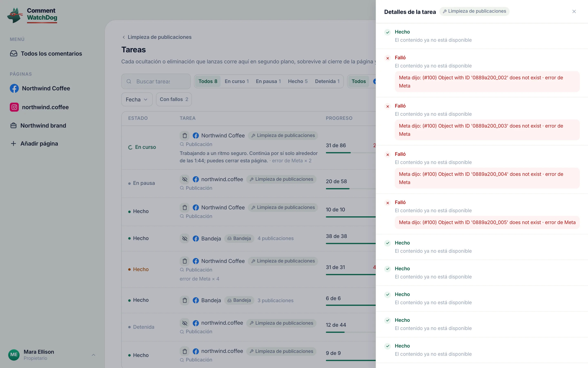Click the trash icon in the 9 de 9 row
Screen dimensions: 588x368
pos(185,351)
